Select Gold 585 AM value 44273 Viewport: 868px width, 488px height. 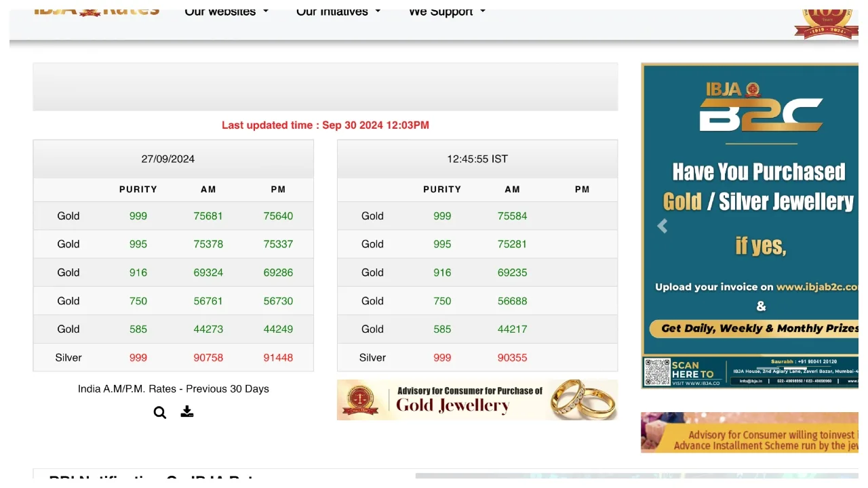[208, 329]
